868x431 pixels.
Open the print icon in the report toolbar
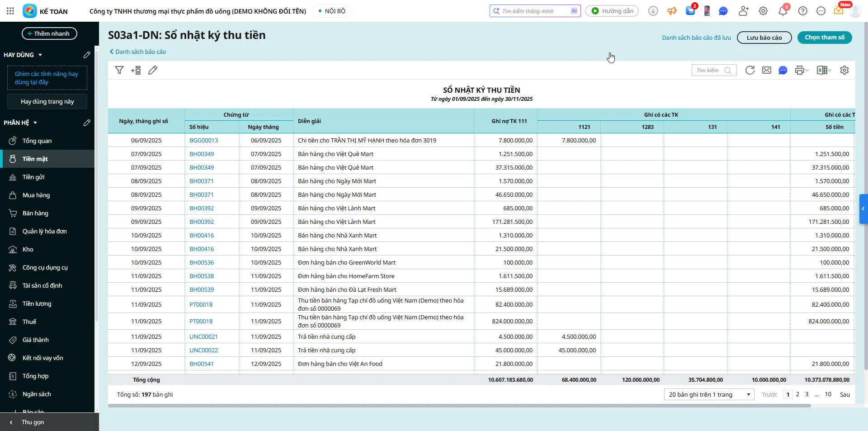[x=799, y=70]
